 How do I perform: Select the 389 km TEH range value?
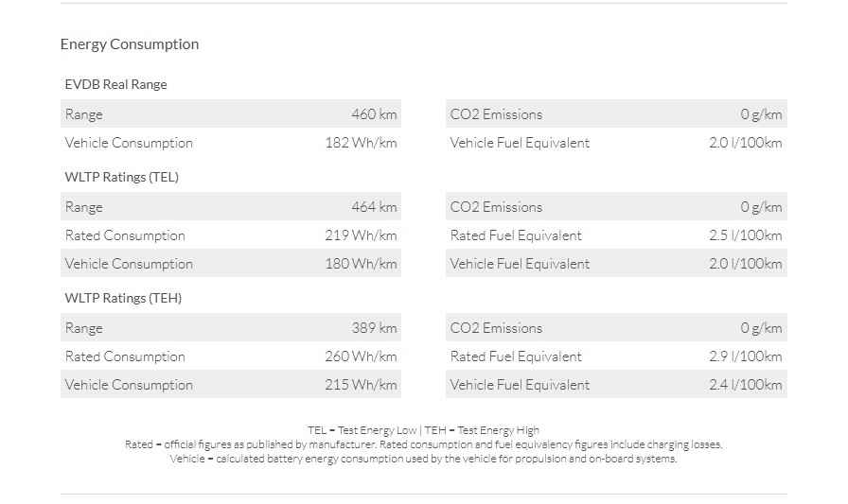(374, 328)
